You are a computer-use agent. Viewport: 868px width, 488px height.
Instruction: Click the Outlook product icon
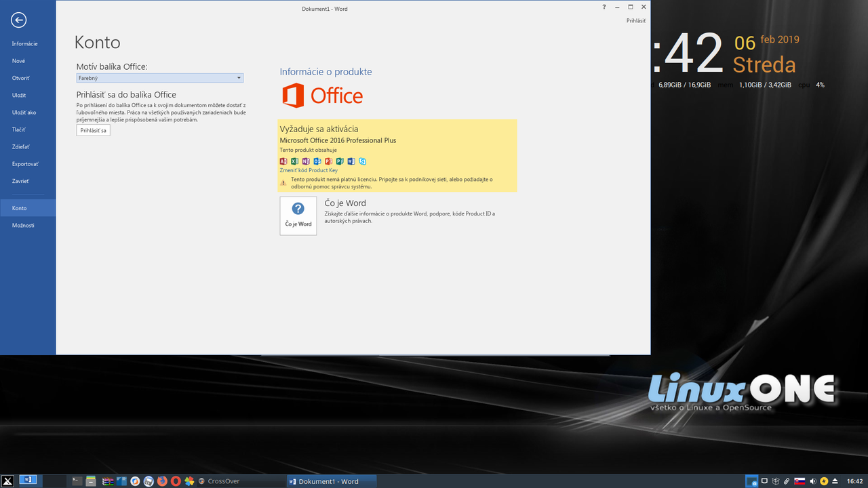pos(317,161)
